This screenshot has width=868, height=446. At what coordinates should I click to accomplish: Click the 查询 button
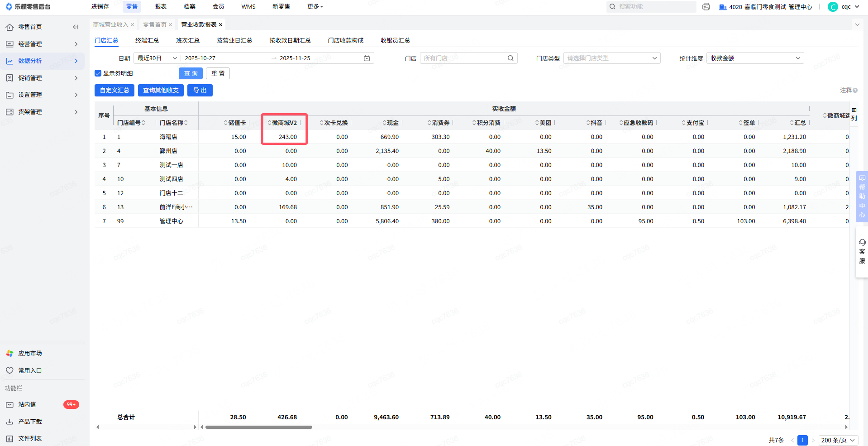point(191,73)
